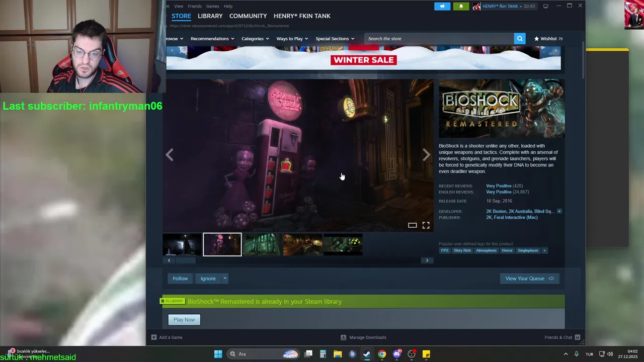644x362 pixels.
Task: Show hidden system tray icons
Action: pos(566,354)
